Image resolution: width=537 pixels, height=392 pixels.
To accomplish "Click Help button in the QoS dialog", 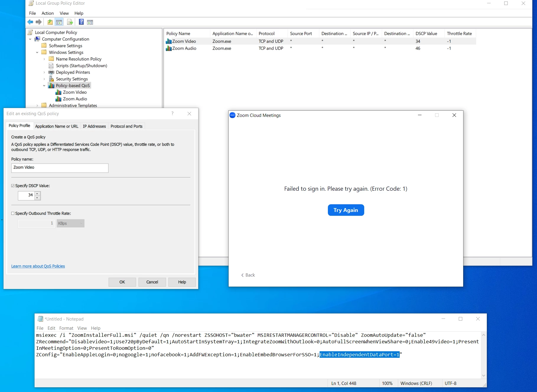I will pos(182,282).
